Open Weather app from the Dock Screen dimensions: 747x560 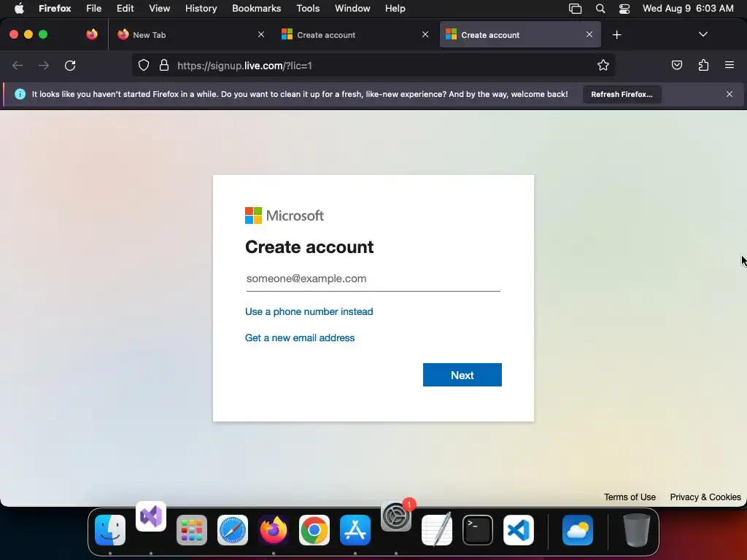578,530
